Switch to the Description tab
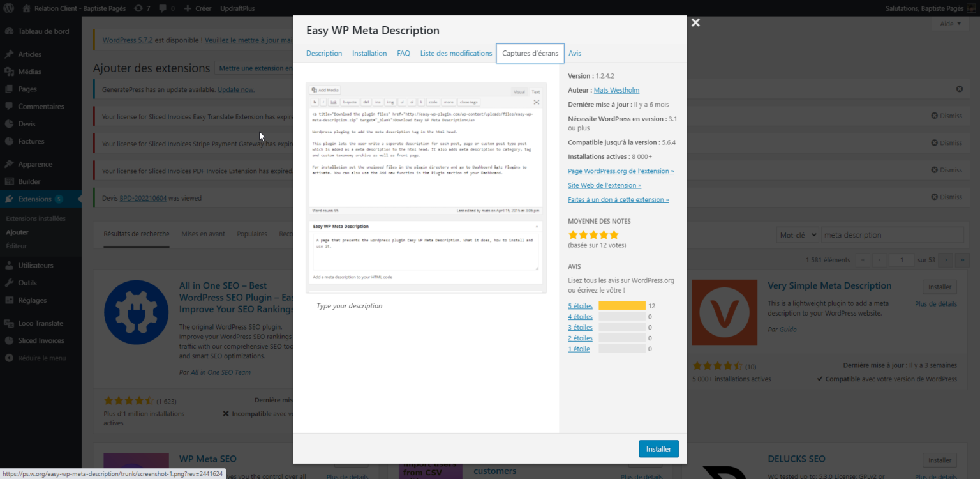The height and width of the screenshot is (479, 980). pos(324,53)
